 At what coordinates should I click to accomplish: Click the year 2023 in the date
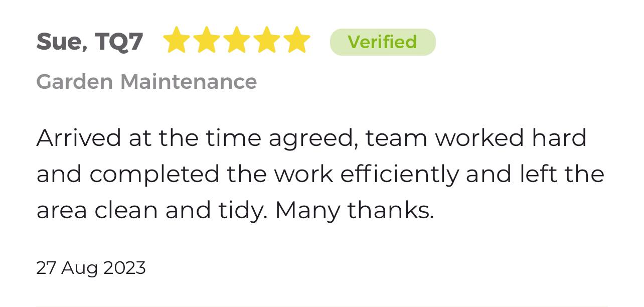124,267
